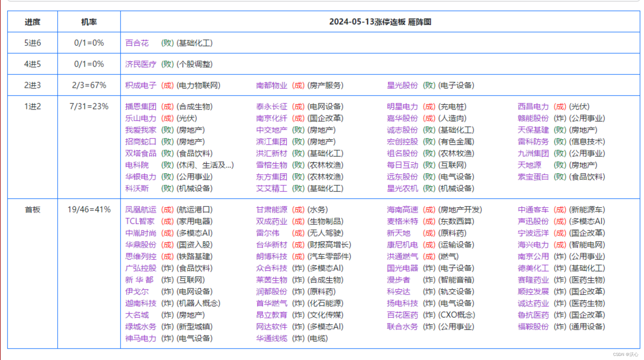Select the 西昌电力 stock link

pyautogui.click(x=533, y=107)
